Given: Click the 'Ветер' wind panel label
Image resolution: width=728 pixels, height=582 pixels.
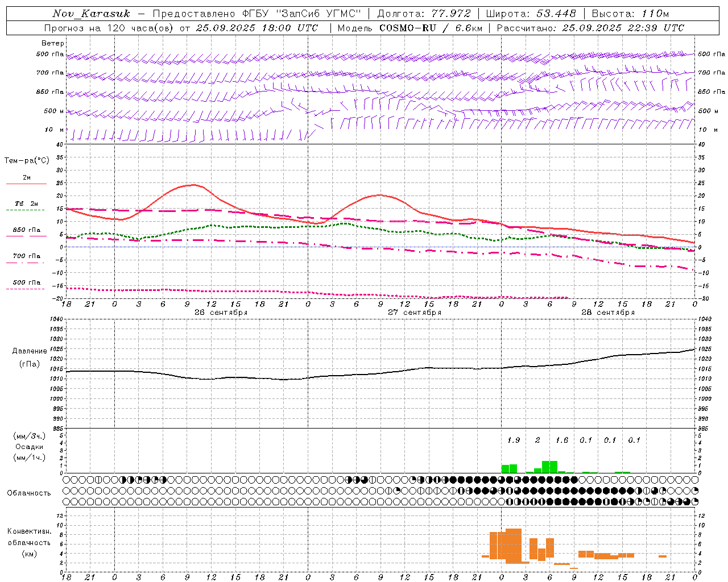Looking at the screenshot, I should coord(53,43).
